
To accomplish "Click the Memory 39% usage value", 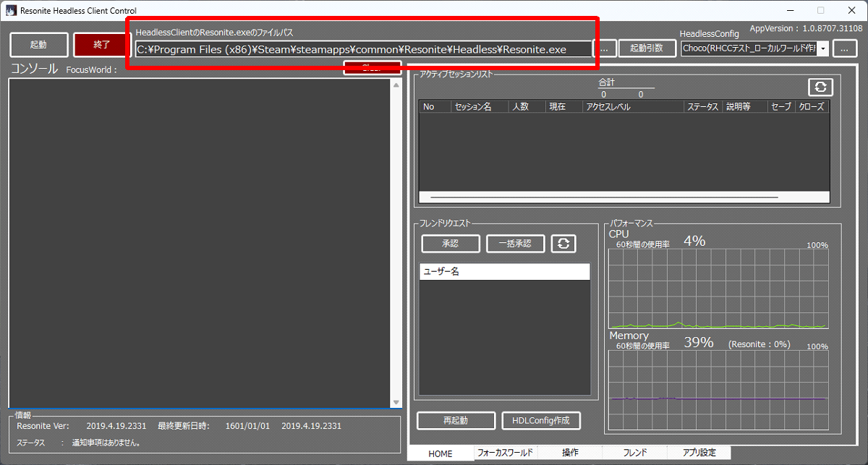I will pyautogui.click(x=699, y=342).
